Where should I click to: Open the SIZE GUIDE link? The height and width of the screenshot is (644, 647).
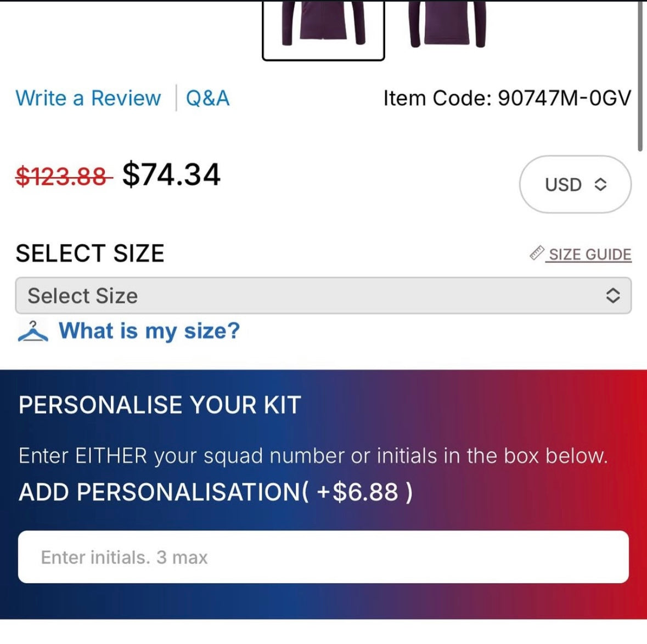tap(589, 255)
